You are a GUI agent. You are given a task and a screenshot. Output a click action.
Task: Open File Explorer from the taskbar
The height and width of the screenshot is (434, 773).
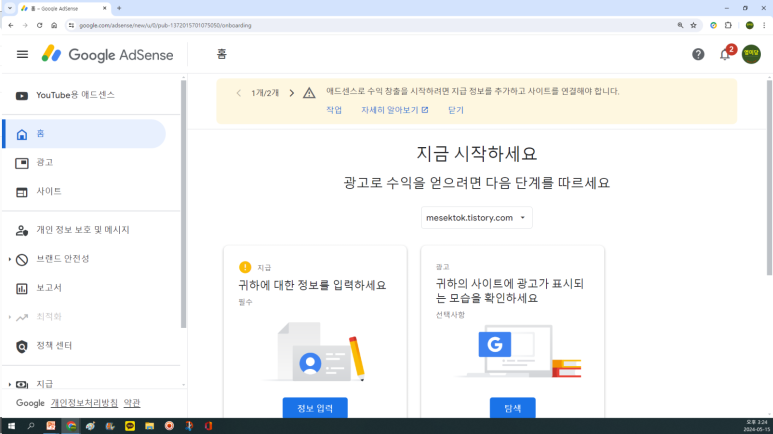pyautogui.click(x=149, y=426)
